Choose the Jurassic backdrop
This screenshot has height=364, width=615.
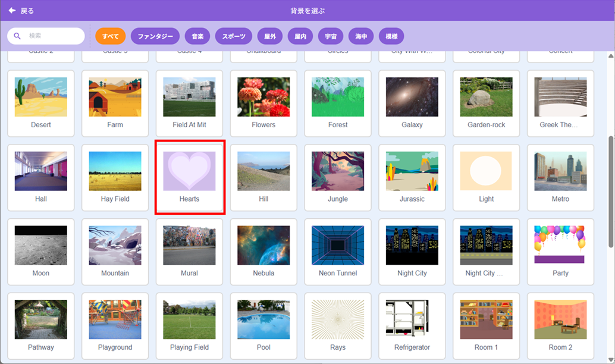tap(412, 177)
